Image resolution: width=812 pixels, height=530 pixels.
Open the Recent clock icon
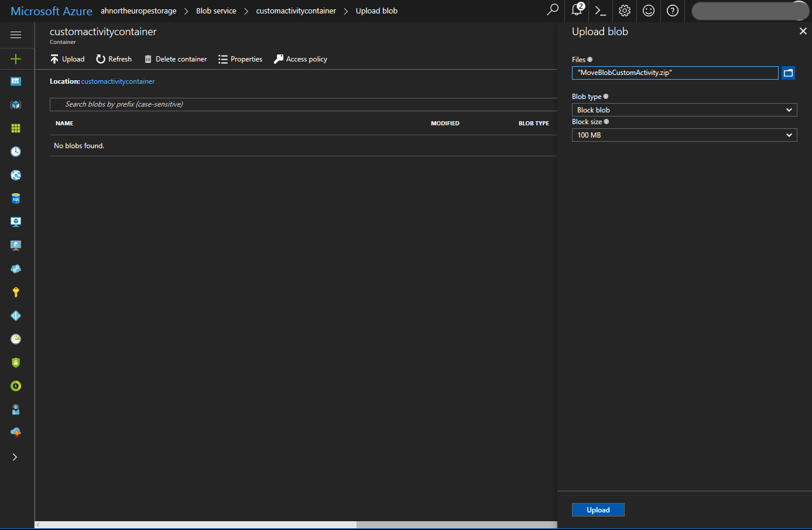coord(16,152)
